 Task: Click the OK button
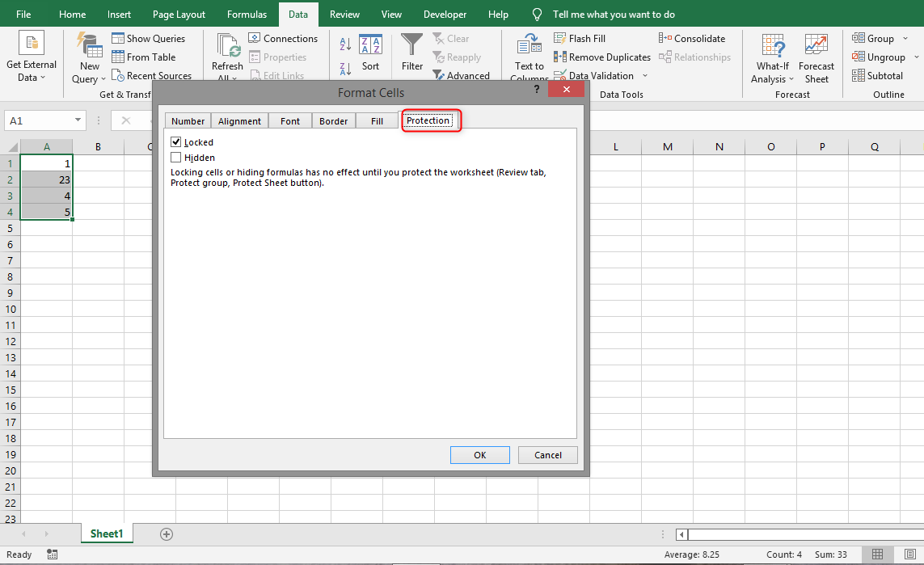click(x=479, y=454)
